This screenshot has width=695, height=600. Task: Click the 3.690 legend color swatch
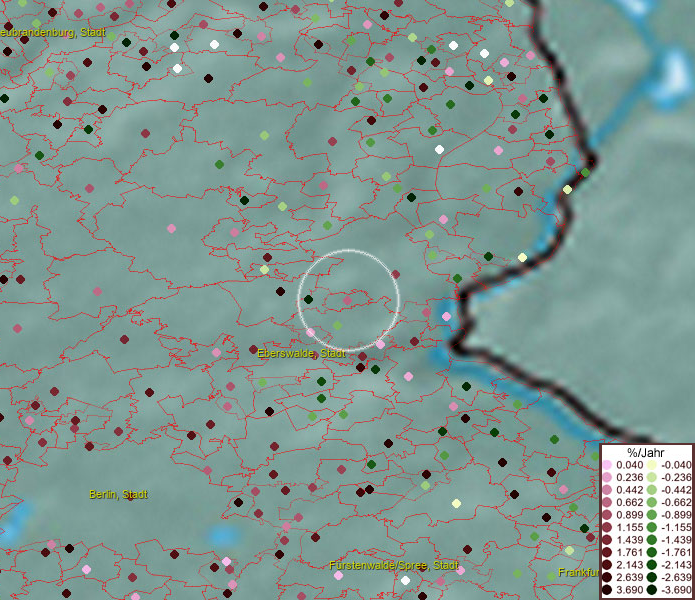607,590
